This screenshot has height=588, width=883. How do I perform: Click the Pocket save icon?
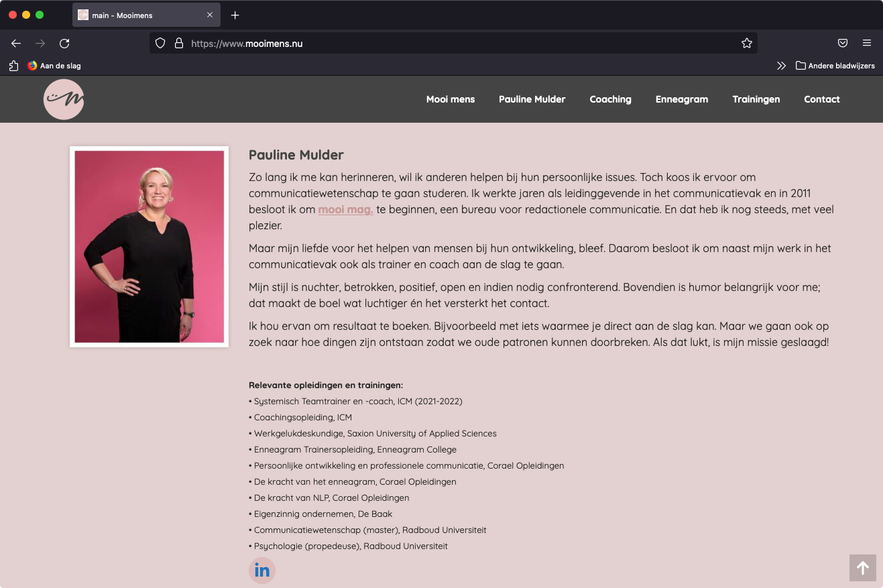click(x=843, y=43)
